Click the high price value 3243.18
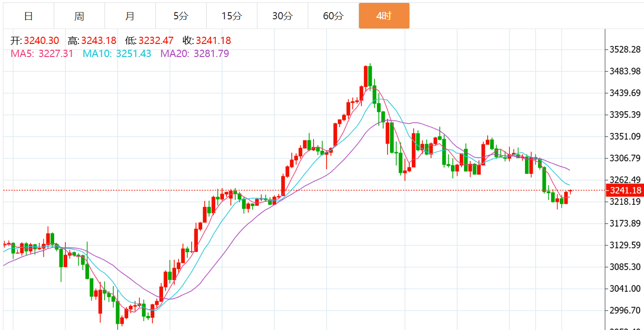This screenshot has width=644, height=330. coord(99,41)
